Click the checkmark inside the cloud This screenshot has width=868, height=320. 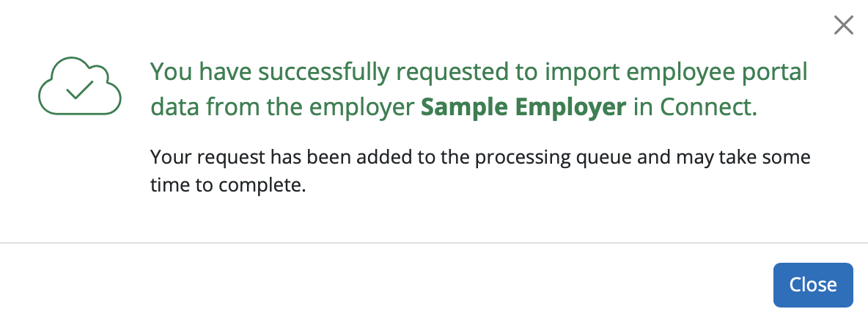(79, 90)
